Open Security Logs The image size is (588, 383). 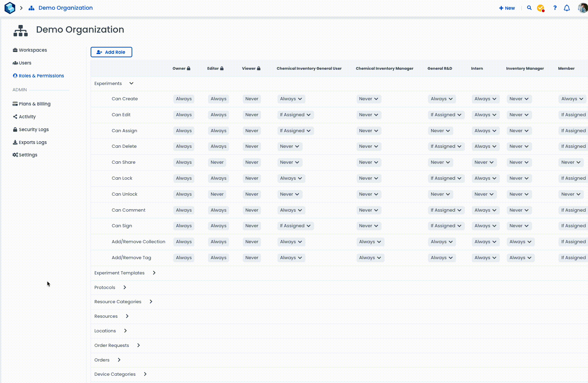point(31,129)
